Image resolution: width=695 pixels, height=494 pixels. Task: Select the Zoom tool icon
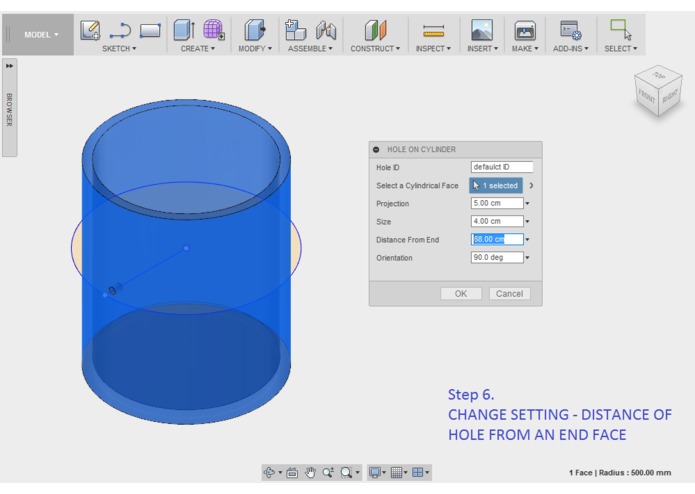328,473
